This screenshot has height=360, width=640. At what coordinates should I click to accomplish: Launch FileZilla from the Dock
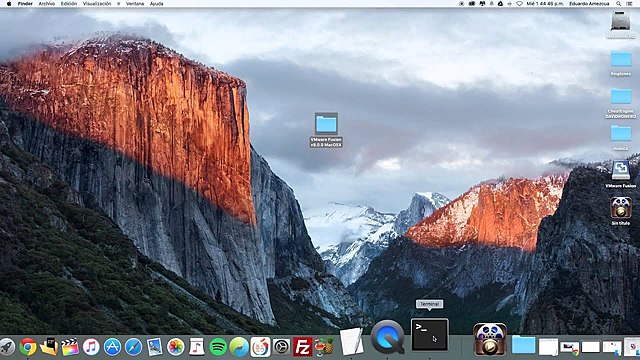click(302, 347)
